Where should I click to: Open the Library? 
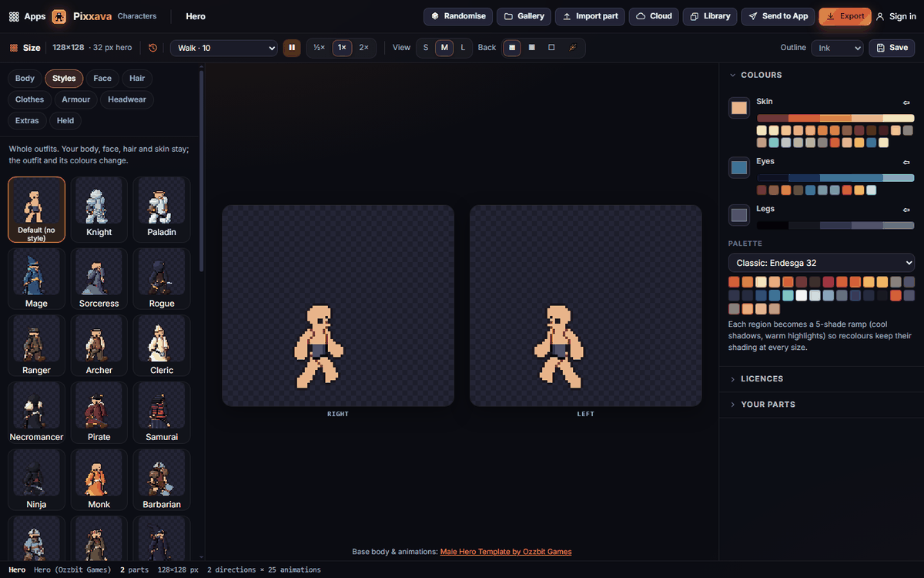click(710, 16)
